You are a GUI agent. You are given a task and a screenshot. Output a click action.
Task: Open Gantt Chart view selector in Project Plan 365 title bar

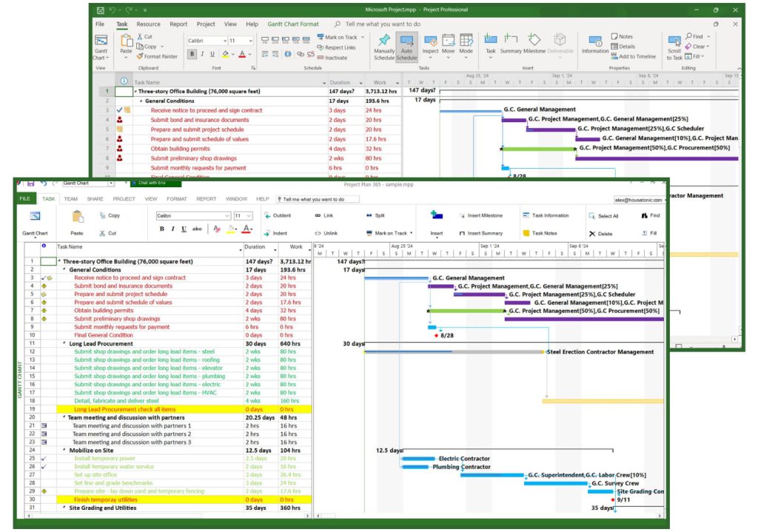88,183
